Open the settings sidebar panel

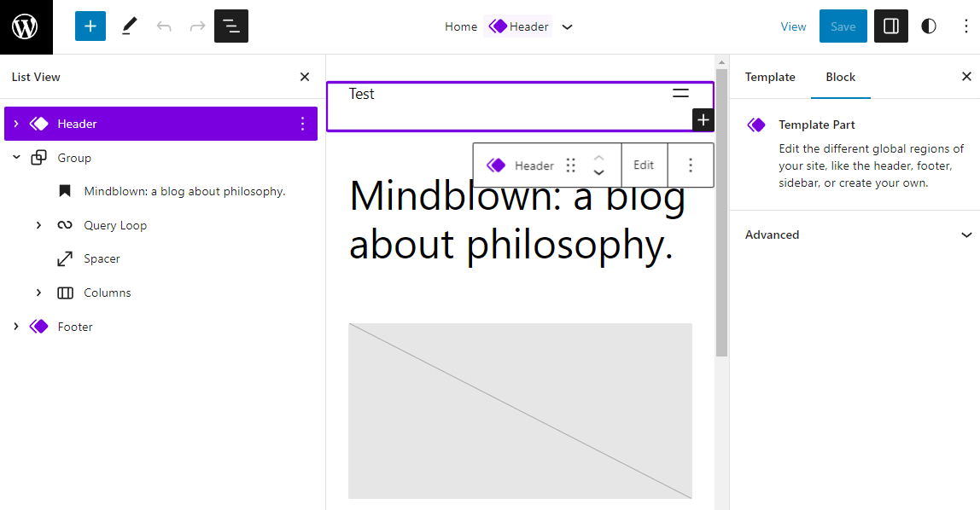pos(890,26)
